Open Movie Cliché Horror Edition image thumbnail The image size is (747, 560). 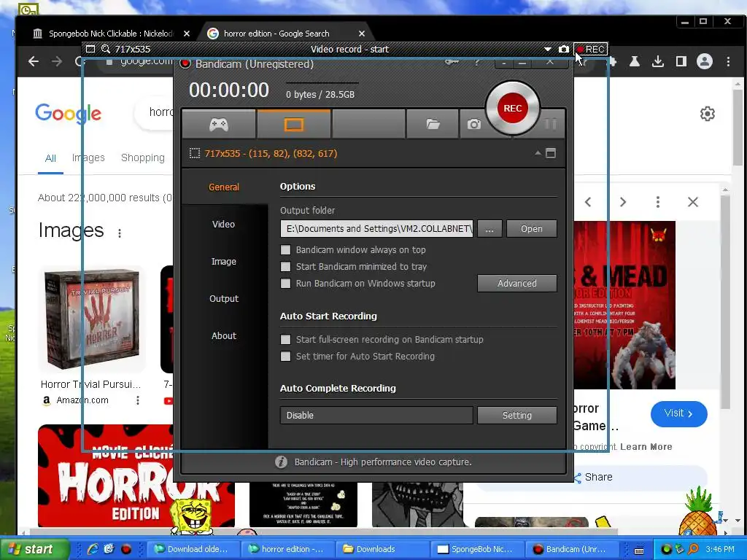[136, 476]
